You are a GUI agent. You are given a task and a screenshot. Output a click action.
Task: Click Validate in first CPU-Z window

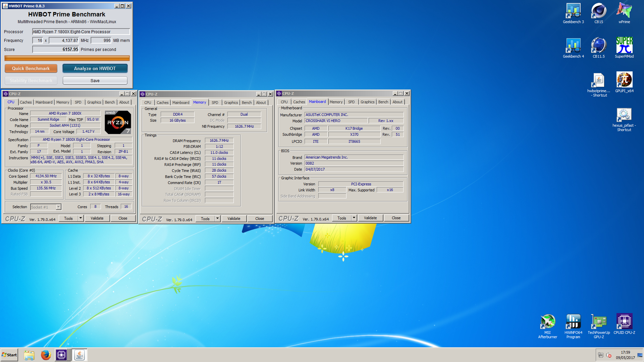97,218
